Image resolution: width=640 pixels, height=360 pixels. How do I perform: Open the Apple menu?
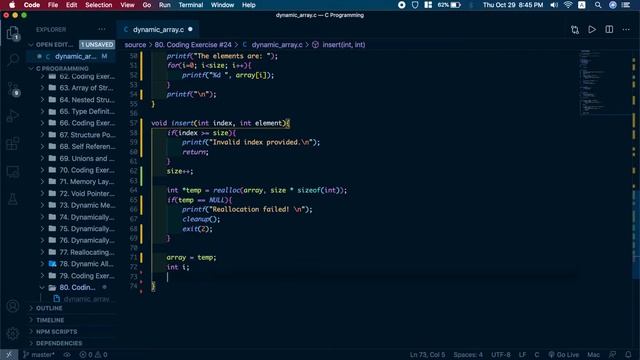(12, 5)
